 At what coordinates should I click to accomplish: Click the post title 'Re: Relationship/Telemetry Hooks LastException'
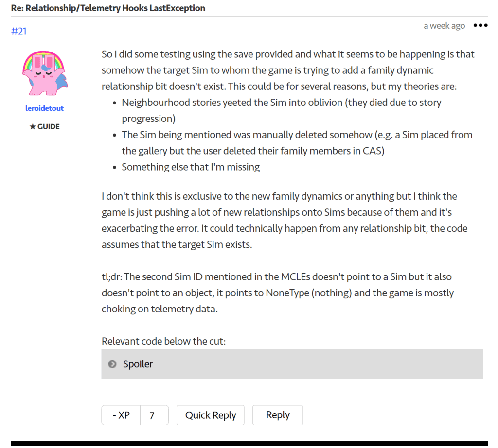[108, 8]
